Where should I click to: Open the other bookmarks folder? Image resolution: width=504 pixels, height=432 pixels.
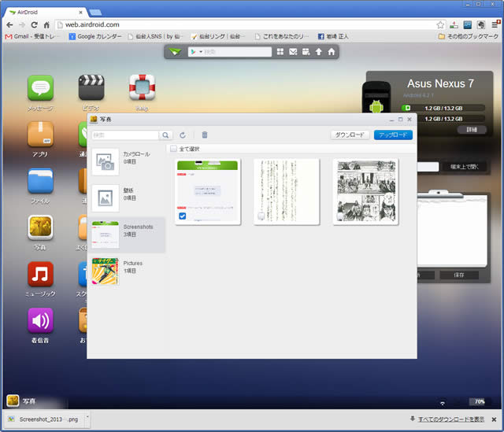469,36
